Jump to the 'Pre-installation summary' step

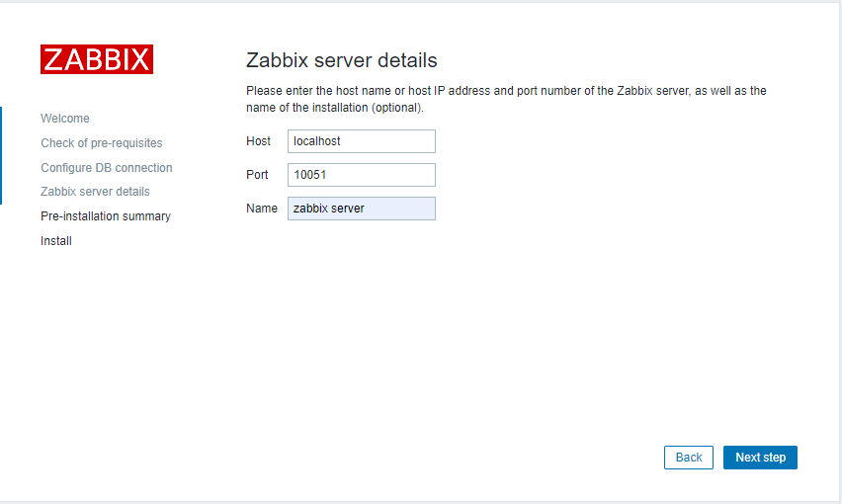[x=106, y=216]
